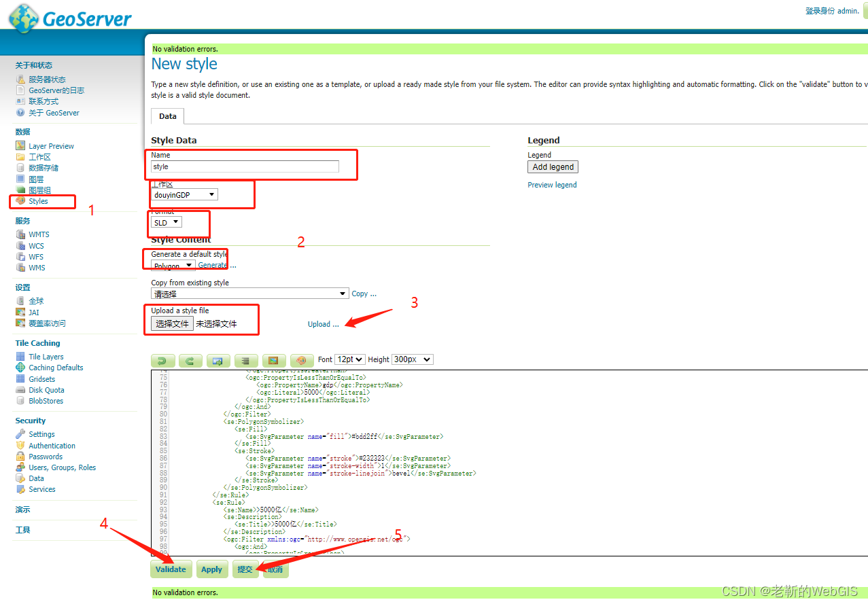Click inside the style Name input field

(x=245, y=166)
